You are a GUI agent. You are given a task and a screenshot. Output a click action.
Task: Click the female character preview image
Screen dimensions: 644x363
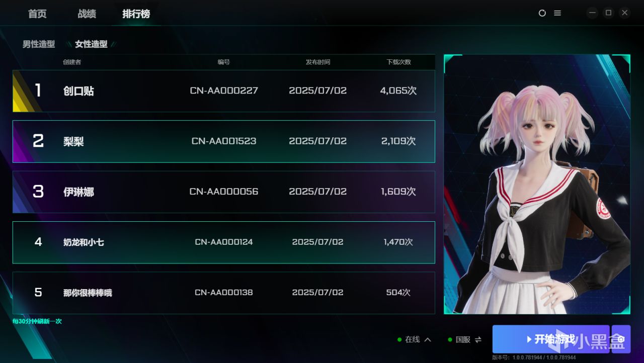(x=537, y=184)
